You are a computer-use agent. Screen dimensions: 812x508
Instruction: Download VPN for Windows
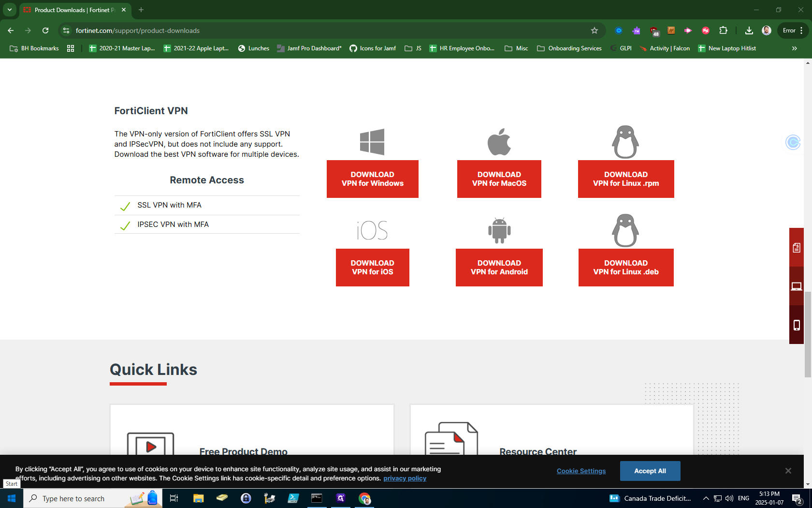[372, 179]
